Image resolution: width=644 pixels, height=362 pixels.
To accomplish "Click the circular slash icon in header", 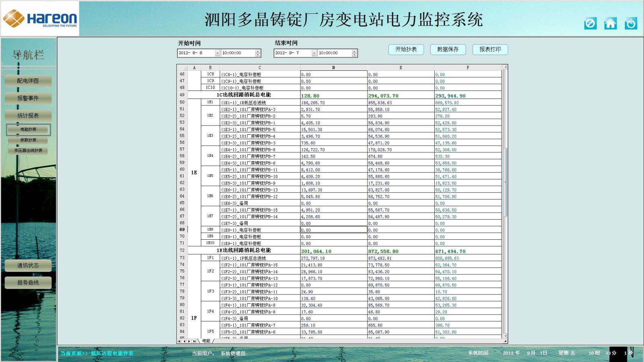I will (x=590, y=23).
